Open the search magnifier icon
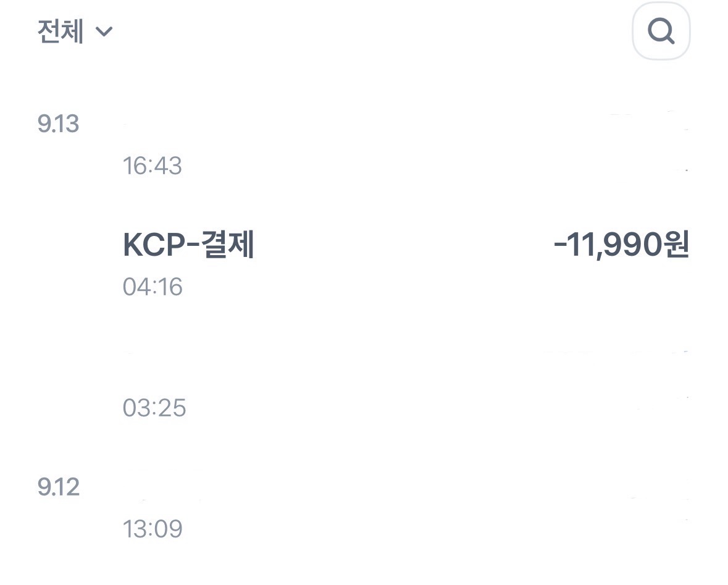This screenshot has width=728, height=585. 661,32
